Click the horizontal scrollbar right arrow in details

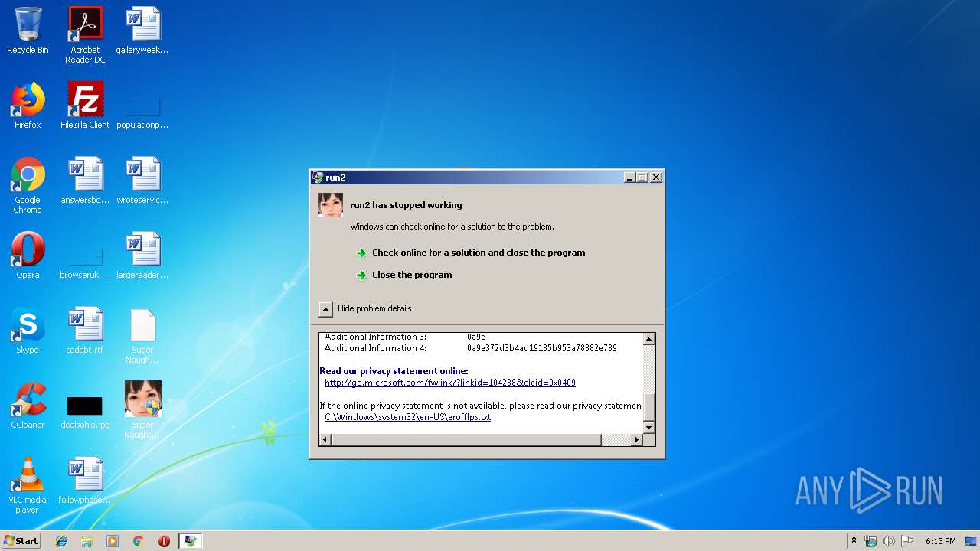[637, 439]
